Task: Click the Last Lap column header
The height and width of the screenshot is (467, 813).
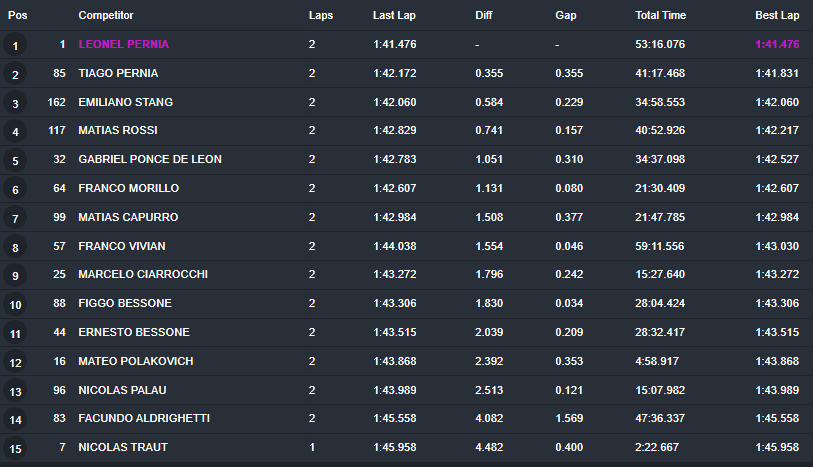Action: [x=395, y=16]
